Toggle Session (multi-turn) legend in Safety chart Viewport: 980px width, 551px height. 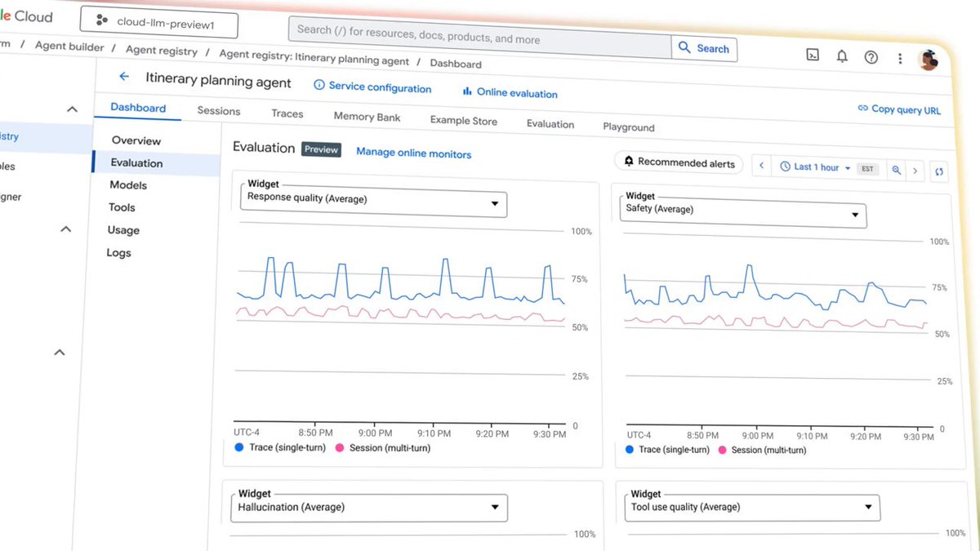pyautogui.click(x=763, y=450)
